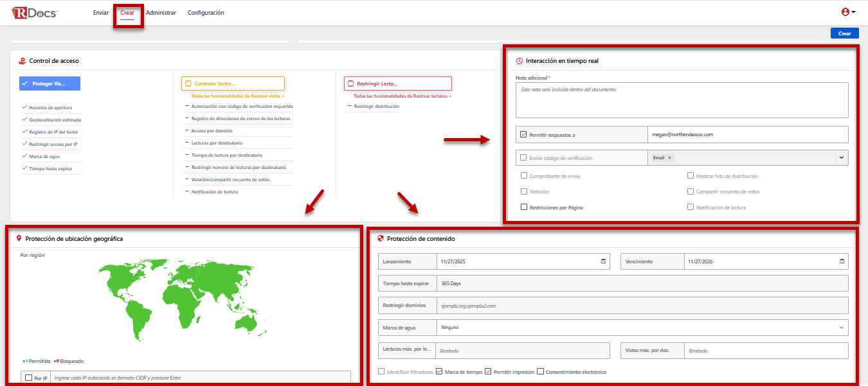
Task: Remove the Email tag with its x icon
Action: click(x=669, y=158)
